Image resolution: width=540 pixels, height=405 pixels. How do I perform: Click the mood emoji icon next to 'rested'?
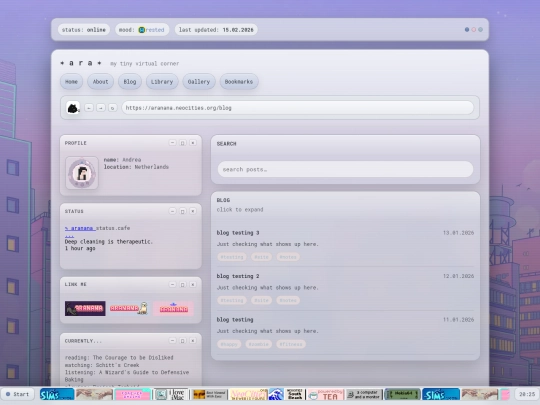pyautogui.click(x=142, y=30)
